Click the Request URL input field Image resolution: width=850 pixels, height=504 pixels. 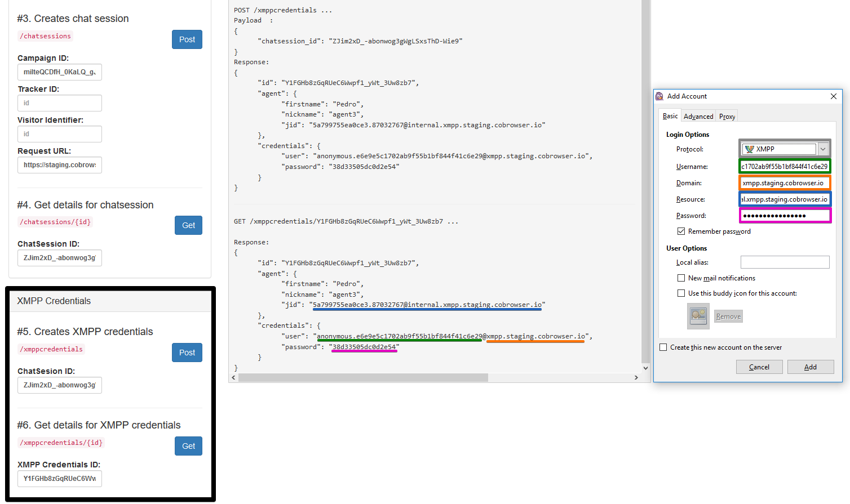pyautogui.click(x=60, y=165)
